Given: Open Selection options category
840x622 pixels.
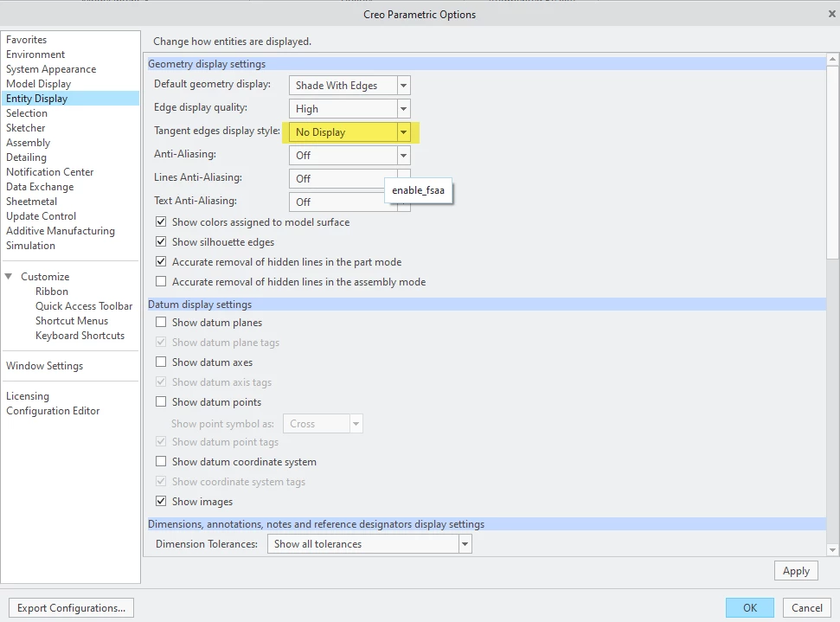Looking at the screenshot, I should tap(27, 113).
